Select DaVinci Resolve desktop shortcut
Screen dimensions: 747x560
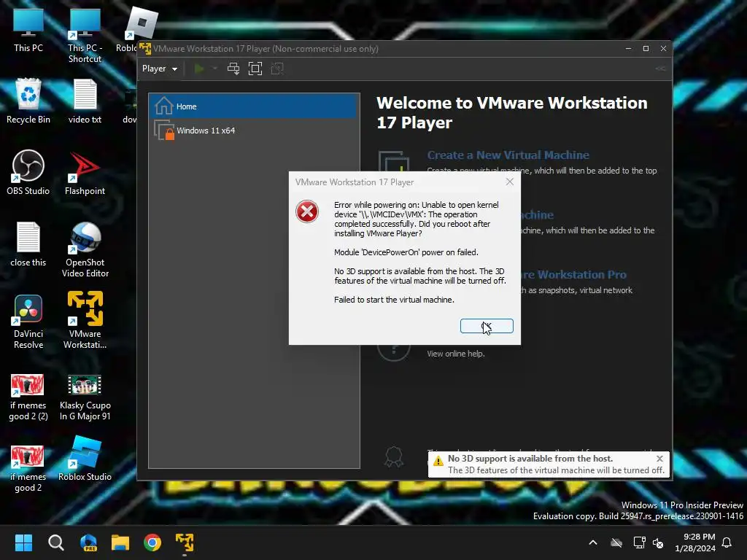(28, 322)
